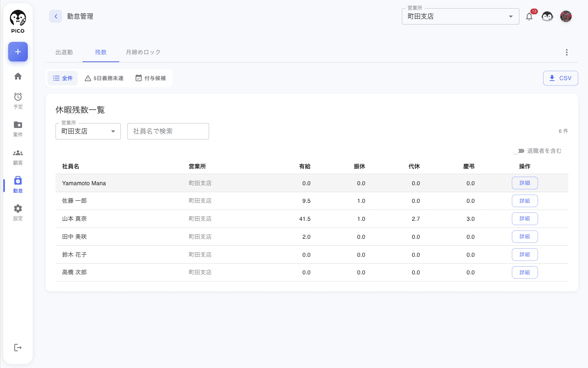
Task: Click the 営業所 column header in table
Action: [x=197, y=166]
